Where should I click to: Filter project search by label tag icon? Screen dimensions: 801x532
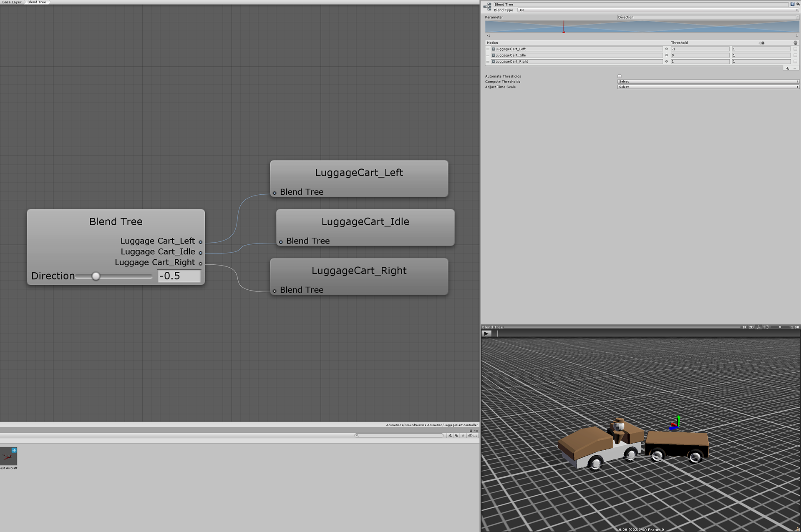tap(456, 436)
